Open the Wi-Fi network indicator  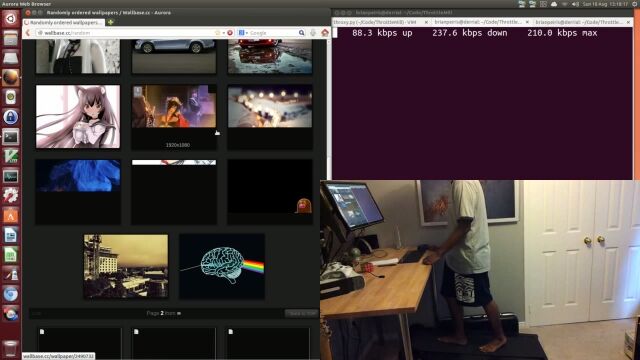[x=564, y=4]
